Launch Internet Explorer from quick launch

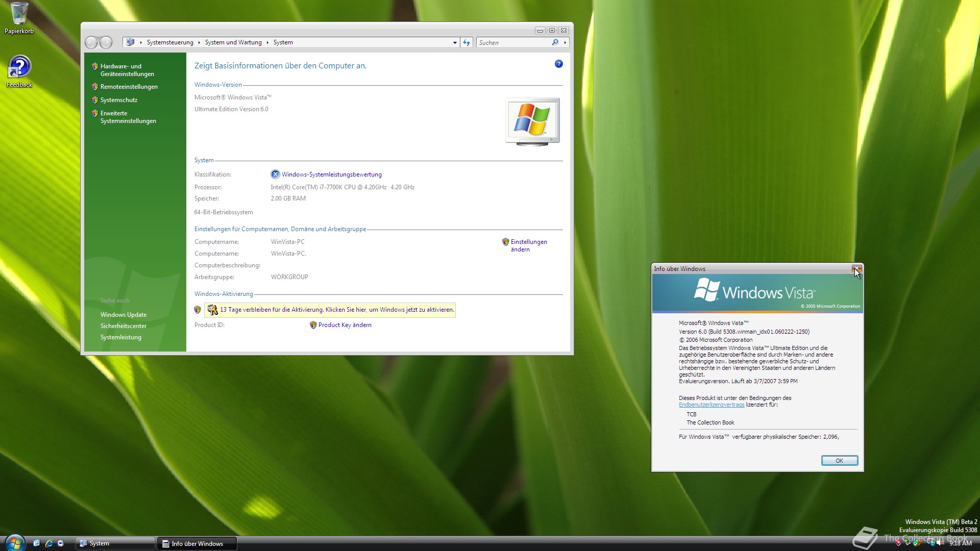48,543
